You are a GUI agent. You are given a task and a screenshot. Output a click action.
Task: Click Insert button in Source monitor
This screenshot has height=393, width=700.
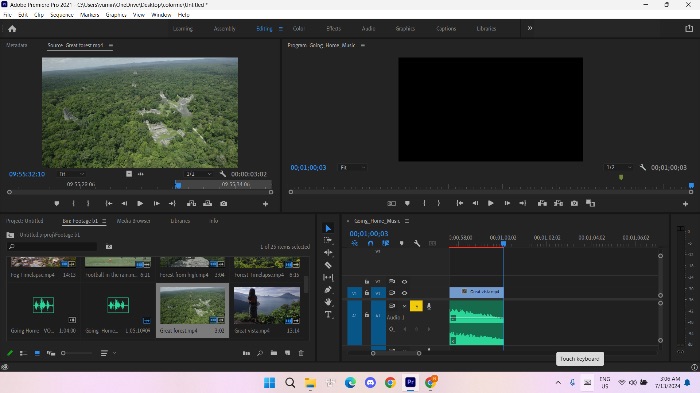[x=192, y=203]
